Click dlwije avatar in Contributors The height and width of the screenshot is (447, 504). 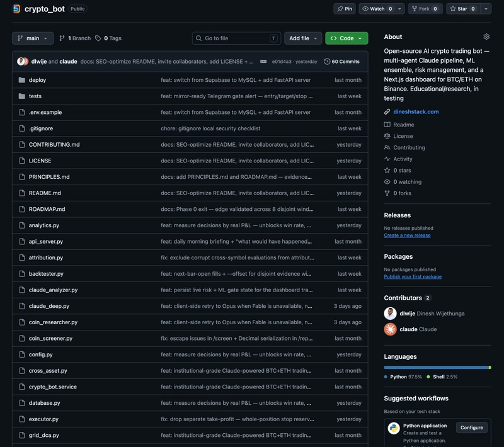[x=390, y=314]
